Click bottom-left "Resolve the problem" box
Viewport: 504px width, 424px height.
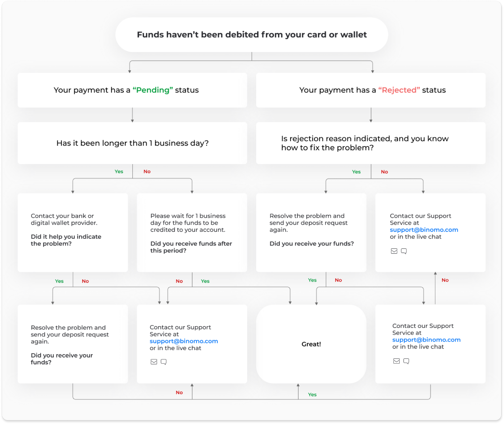point(73,344)
